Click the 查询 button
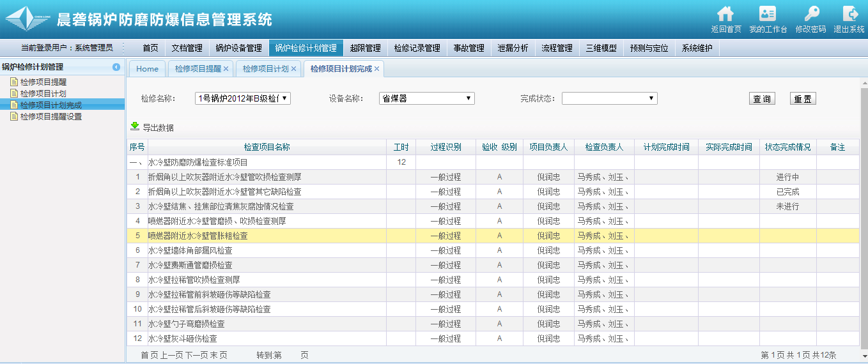Viewport: 868px width, 364px height. 761,99
